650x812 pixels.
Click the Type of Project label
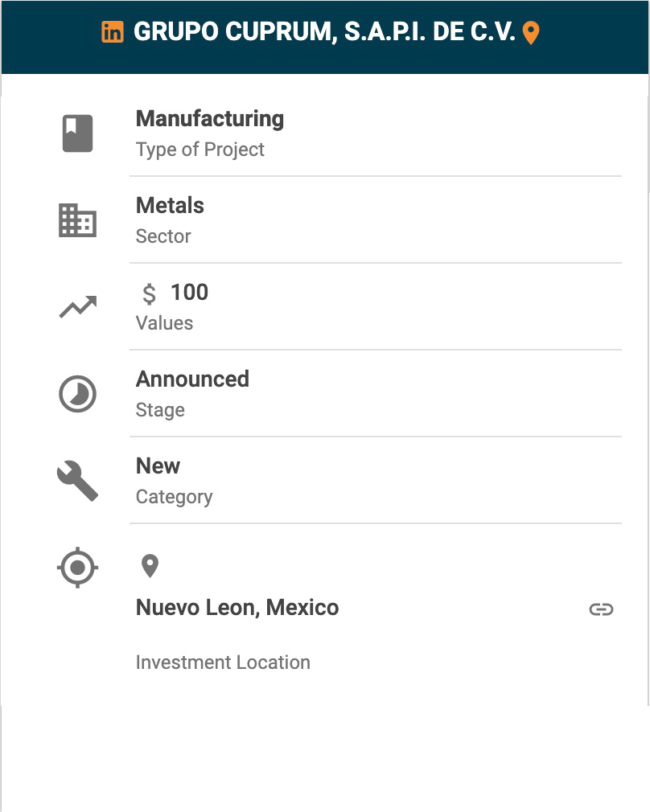[200, 150]
